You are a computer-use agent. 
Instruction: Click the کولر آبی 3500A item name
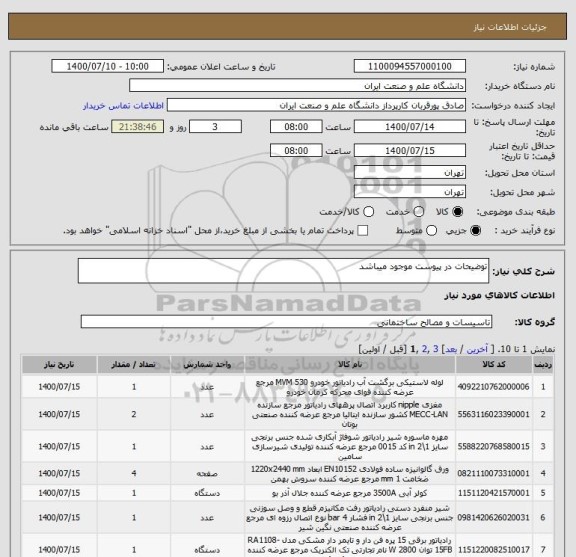point(350,493)
